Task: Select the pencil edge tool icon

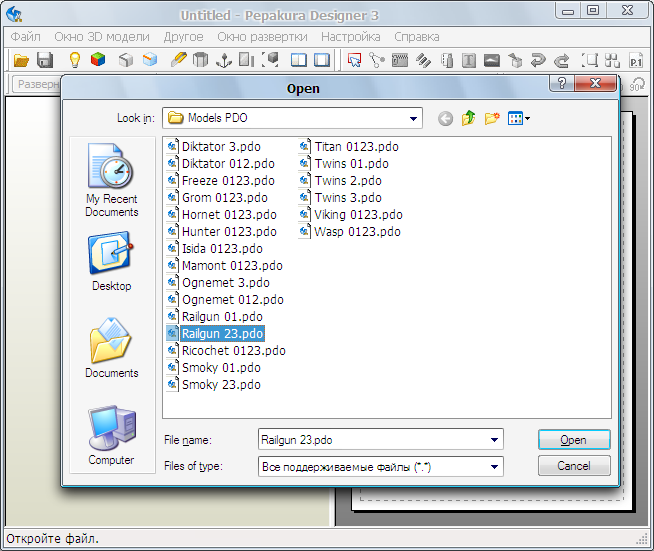Action: pos(179,60)
